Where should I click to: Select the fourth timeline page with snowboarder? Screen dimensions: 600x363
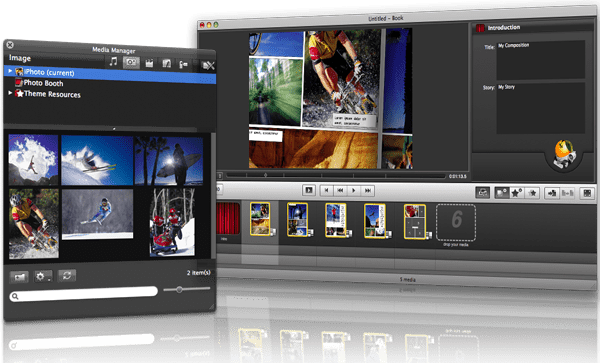click(x=375, y=221)
